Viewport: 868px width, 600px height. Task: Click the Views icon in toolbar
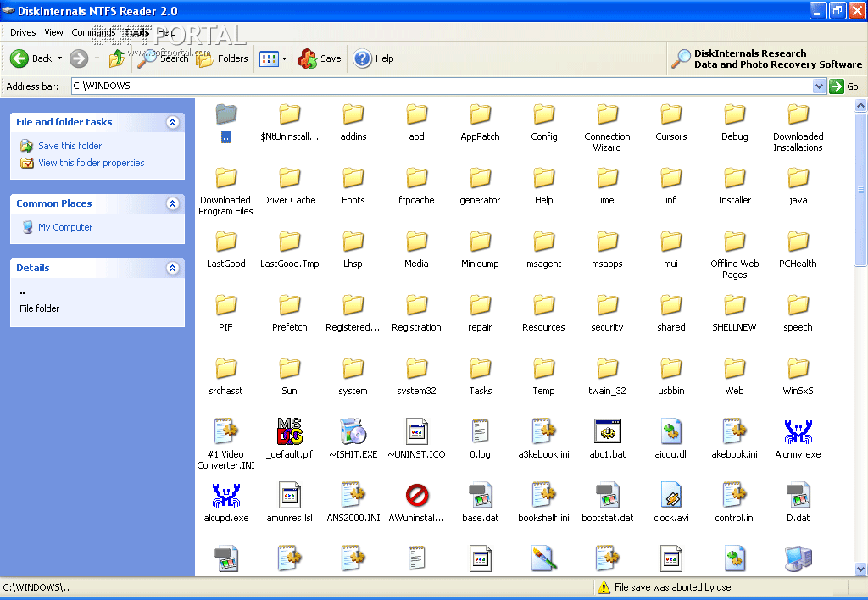pyautogui.click(x=269, y=58)
